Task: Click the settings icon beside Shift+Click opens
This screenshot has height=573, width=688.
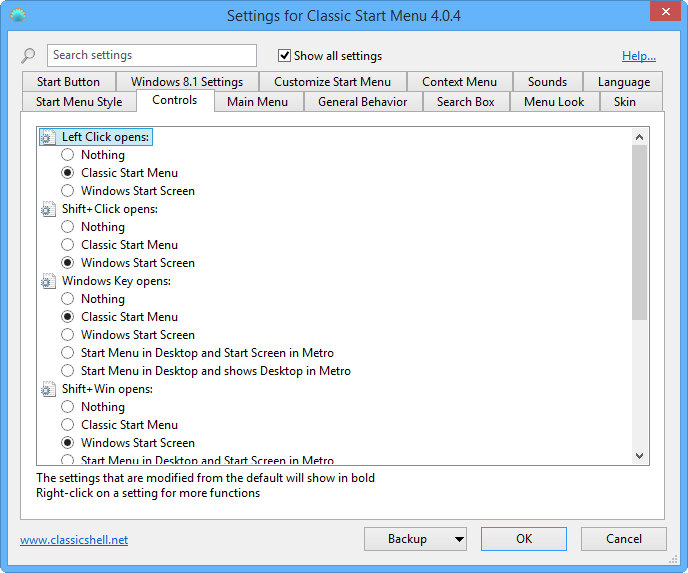Action: click(48, 209)
